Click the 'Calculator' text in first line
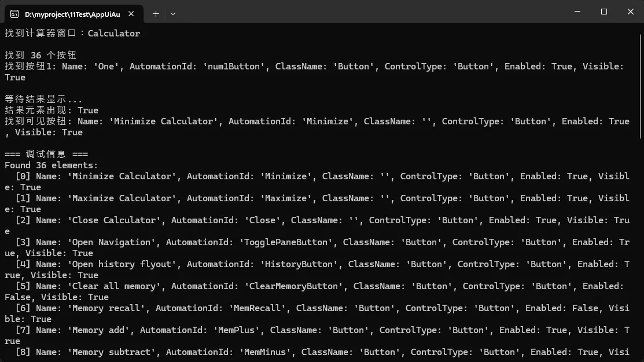Screen dimensions: 644x362 pyautogui.click(x=114, y=34)
